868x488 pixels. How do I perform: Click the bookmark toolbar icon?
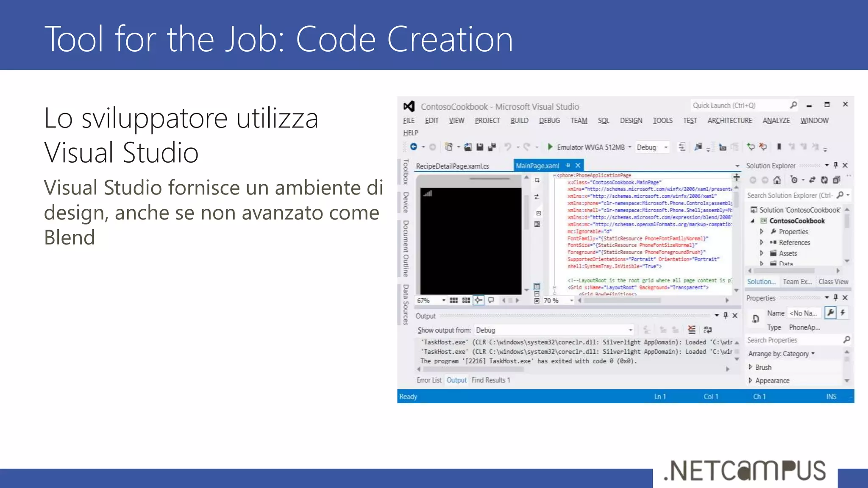tap(779, 147)
